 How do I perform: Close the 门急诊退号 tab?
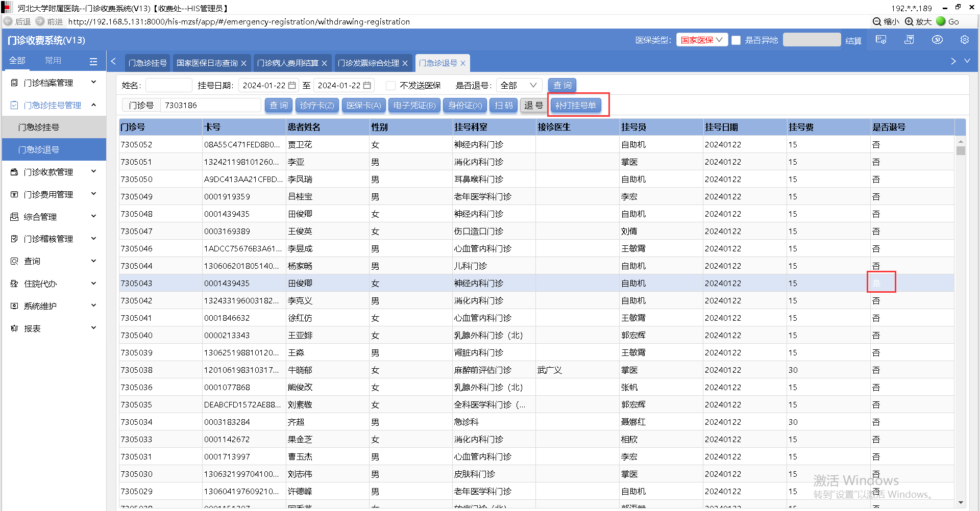point(463,63)
